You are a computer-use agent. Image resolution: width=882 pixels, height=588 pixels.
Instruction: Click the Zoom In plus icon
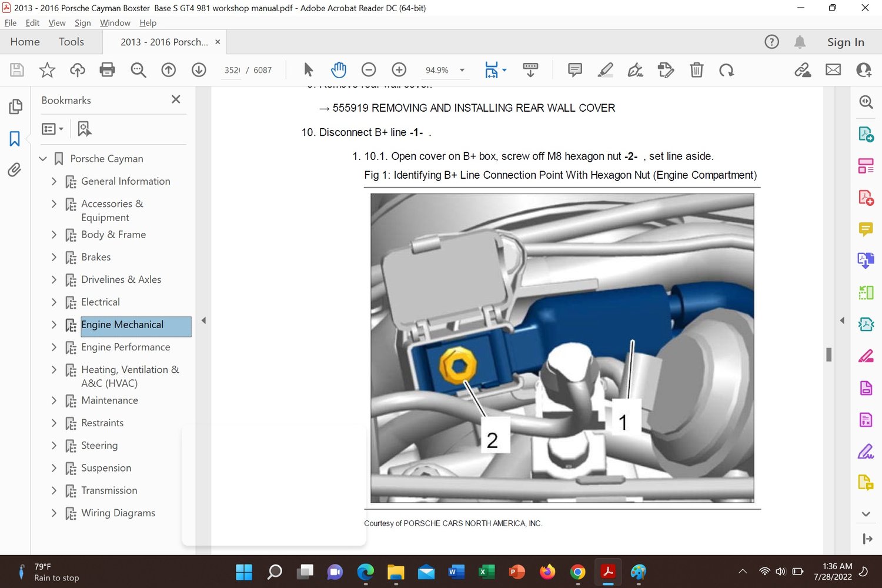(399, 70)
